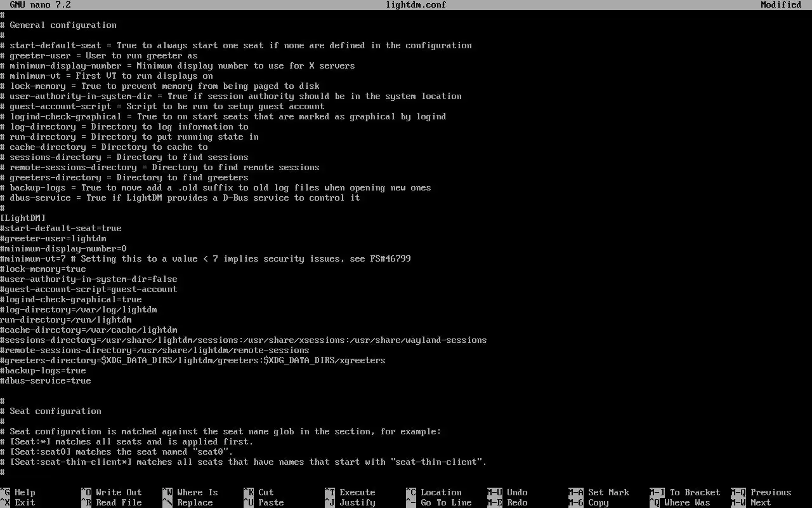This screenshot has height=508, width=812.
Task: Click the #guest-account-script=guest-account line
Action: point(89,289)
